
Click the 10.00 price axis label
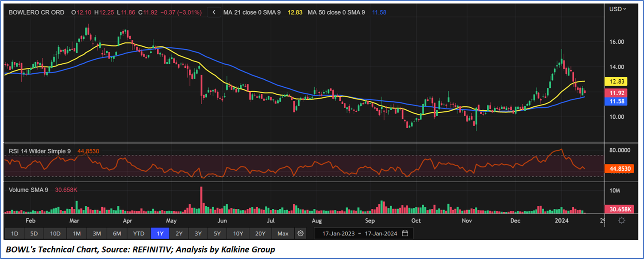click(x=617, y=117)
